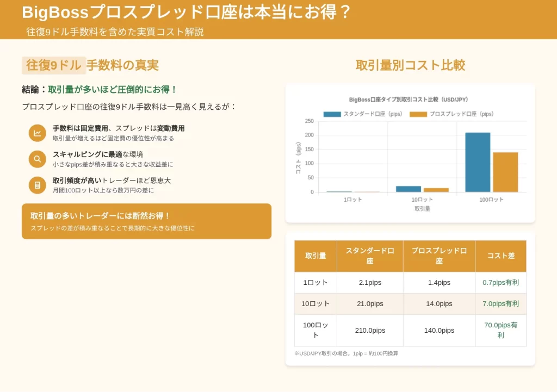The height and width of the screenshot is (392, 557).
Task: Click the subtitle 往復9ドル手数料を含めた実質コスト解説
Action: pos(115,32)
